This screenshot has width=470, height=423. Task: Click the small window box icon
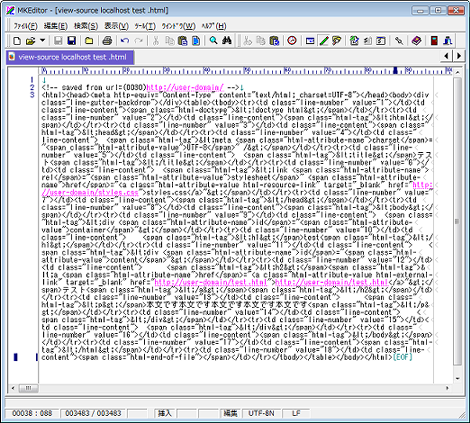click(x=310, y=41)
